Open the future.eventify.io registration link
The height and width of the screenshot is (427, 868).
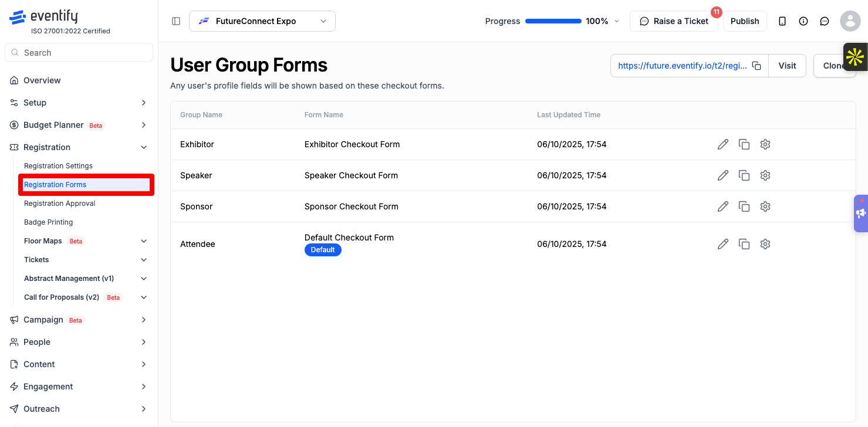click(x=683, y=66)
